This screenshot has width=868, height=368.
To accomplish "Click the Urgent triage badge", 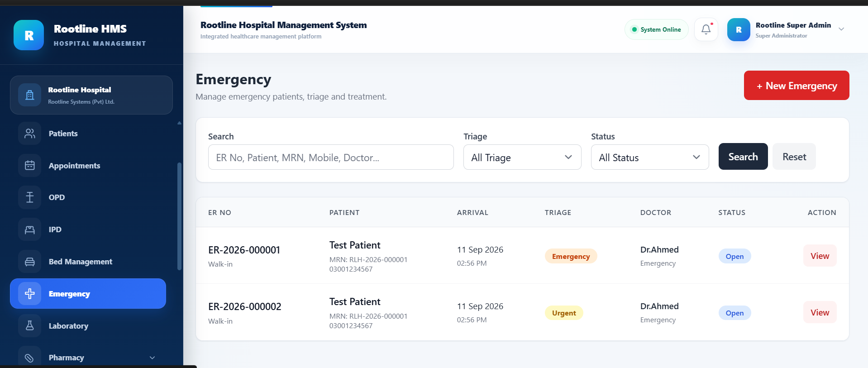I will pos(564,313).
